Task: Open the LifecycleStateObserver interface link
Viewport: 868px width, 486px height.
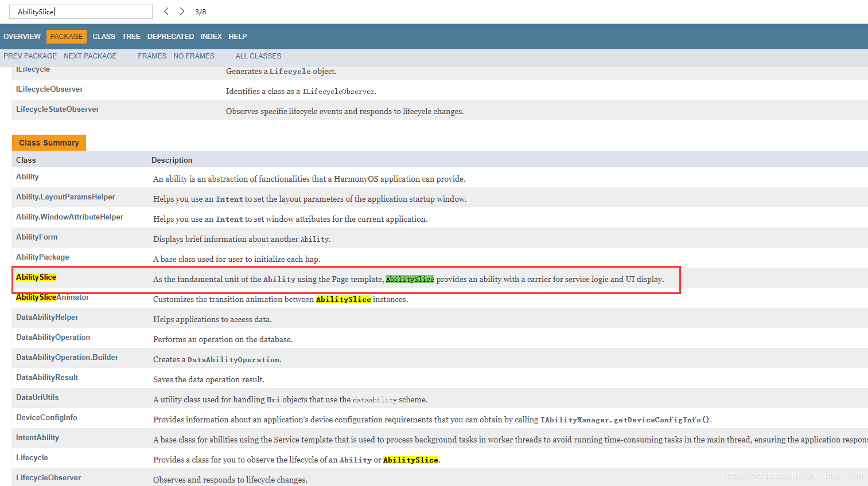Action: click(57, 109)
